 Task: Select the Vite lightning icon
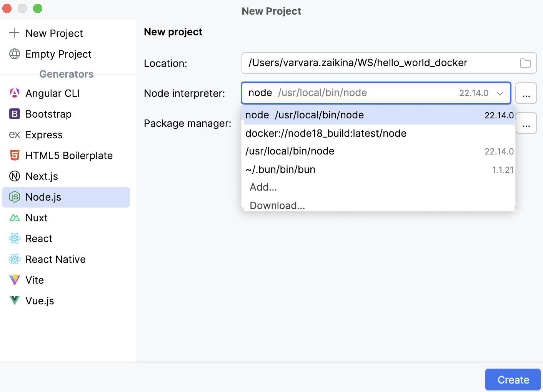[14, 280]
